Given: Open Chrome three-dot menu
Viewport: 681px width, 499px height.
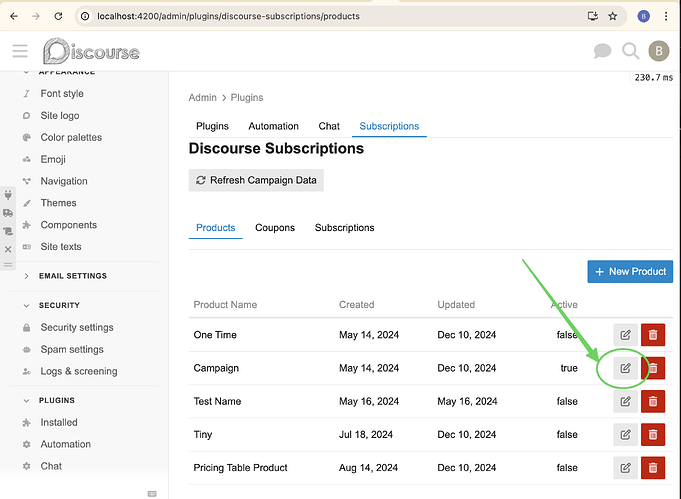Looking at the screenshot, I should [x=666, y=16].
